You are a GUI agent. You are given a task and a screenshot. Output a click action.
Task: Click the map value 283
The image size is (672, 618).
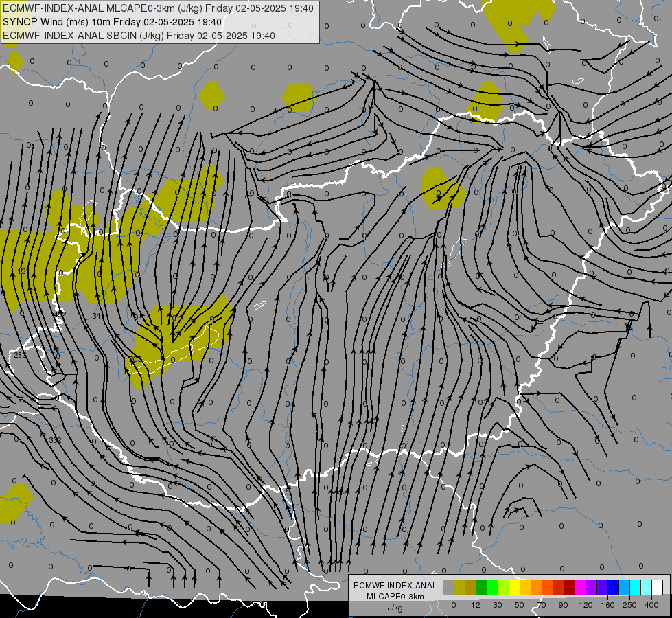[20, 355]
